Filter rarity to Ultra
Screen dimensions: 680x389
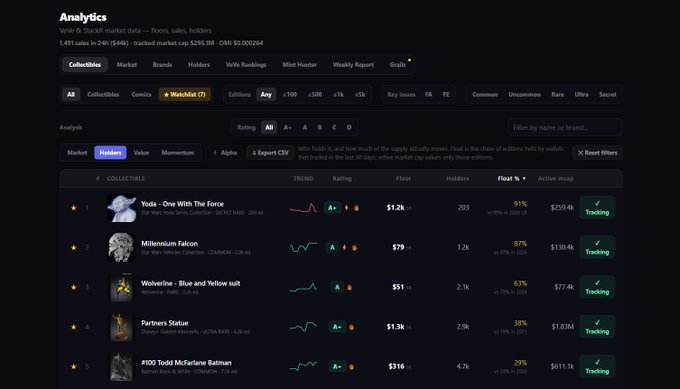click(582, 95)
